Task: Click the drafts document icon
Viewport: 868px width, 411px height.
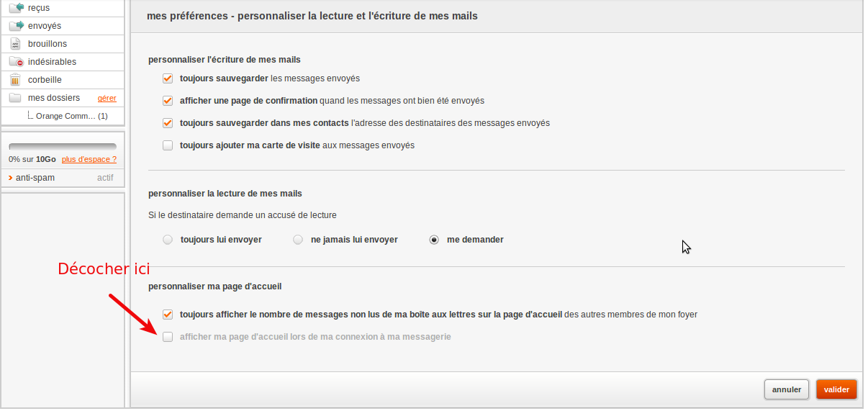Action: [15, 44]
